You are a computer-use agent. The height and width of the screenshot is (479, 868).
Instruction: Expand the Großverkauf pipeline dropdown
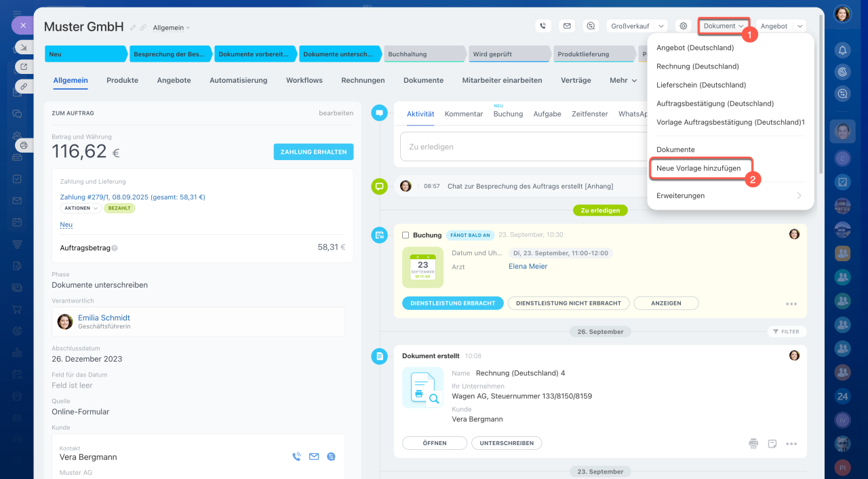[637, 26]
